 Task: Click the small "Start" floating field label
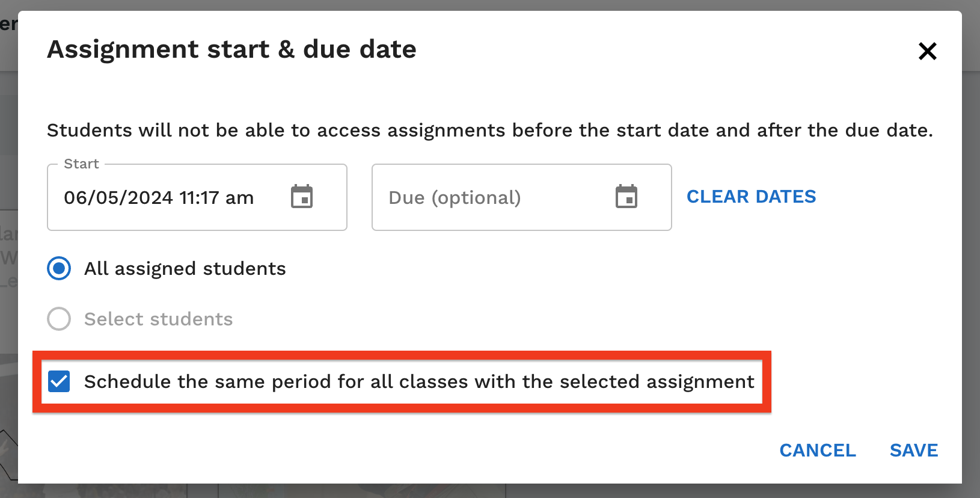(x=81, y=164)
